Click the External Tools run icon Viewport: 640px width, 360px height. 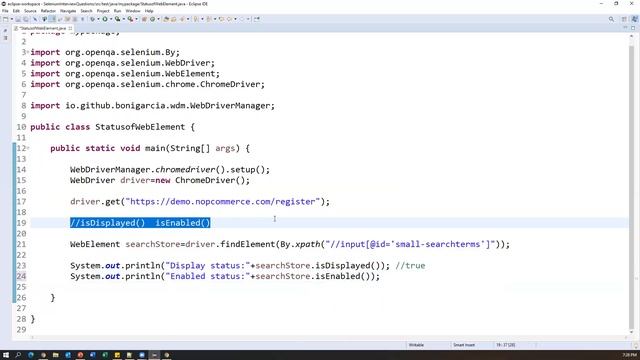(131, 19)
